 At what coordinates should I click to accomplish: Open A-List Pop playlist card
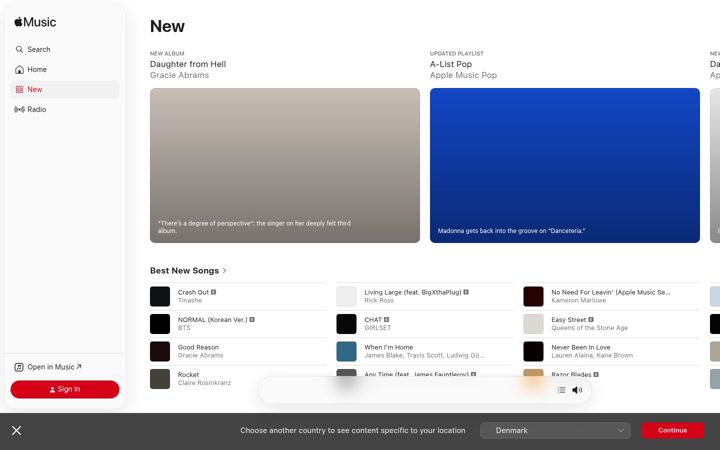[565, 165]
